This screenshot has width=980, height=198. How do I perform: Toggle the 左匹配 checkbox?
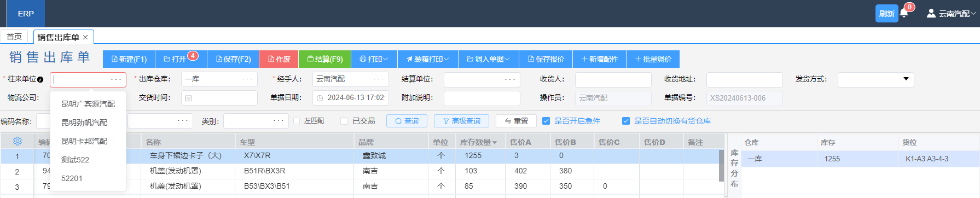(297, 121)
